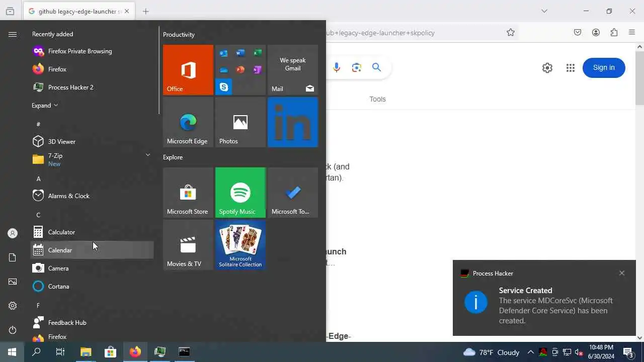Open Command Prompt from taskbar

tap(185, 352)
